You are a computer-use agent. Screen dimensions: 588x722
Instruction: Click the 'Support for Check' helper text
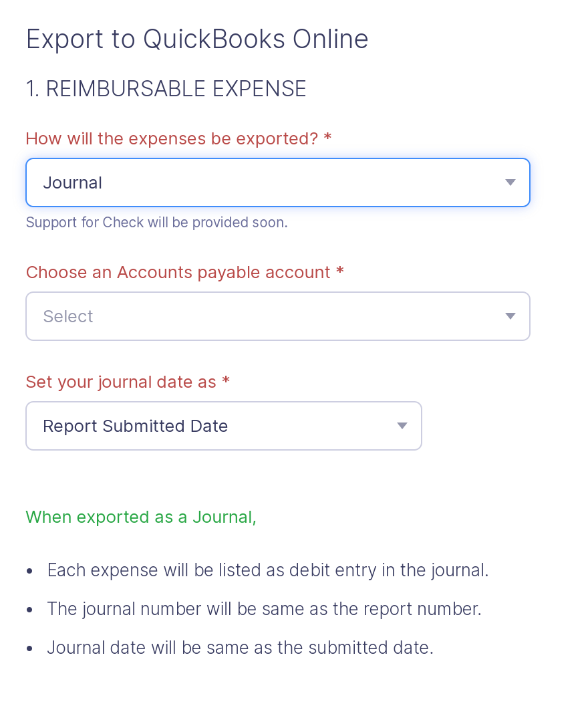156,222
